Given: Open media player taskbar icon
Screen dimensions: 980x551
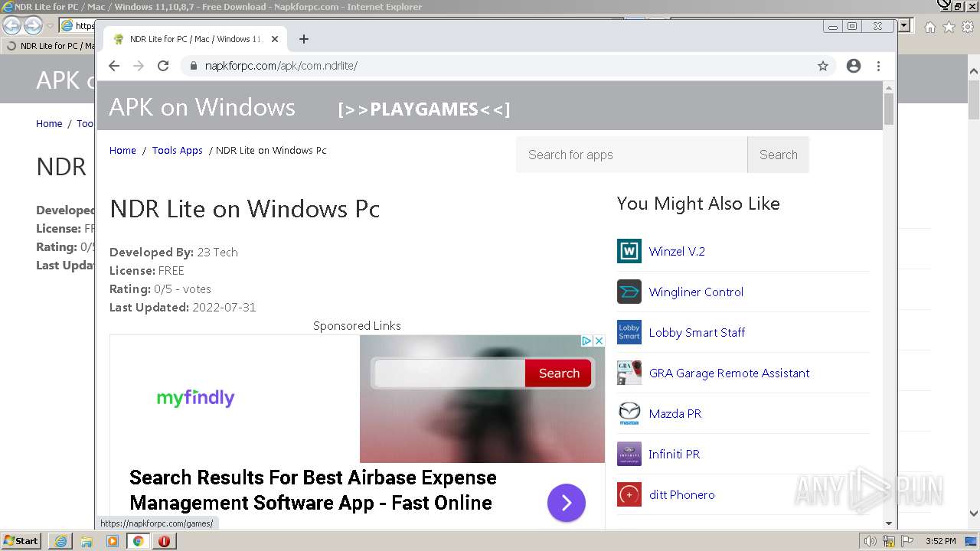Looking at the screenshot, I should (x=113, y=541).
